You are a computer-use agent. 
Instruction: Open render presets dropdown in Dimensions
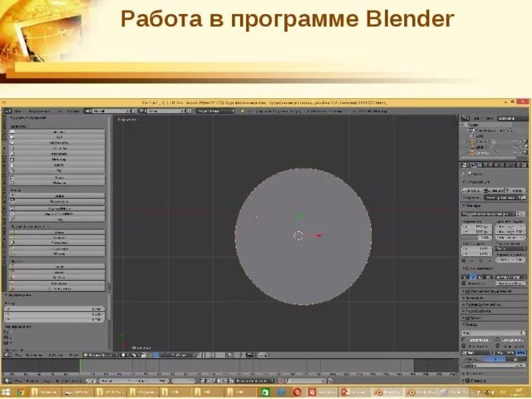coord(489,214)
